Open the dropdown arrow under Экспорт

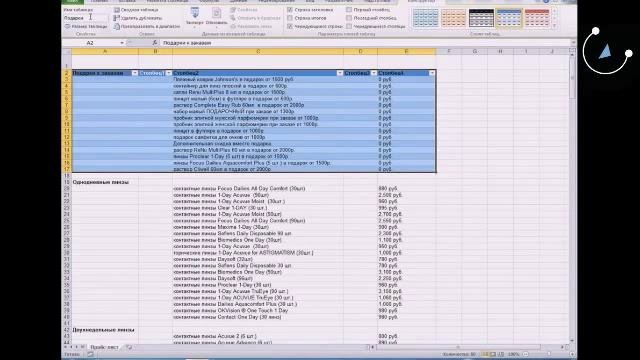tap(195, 27)
